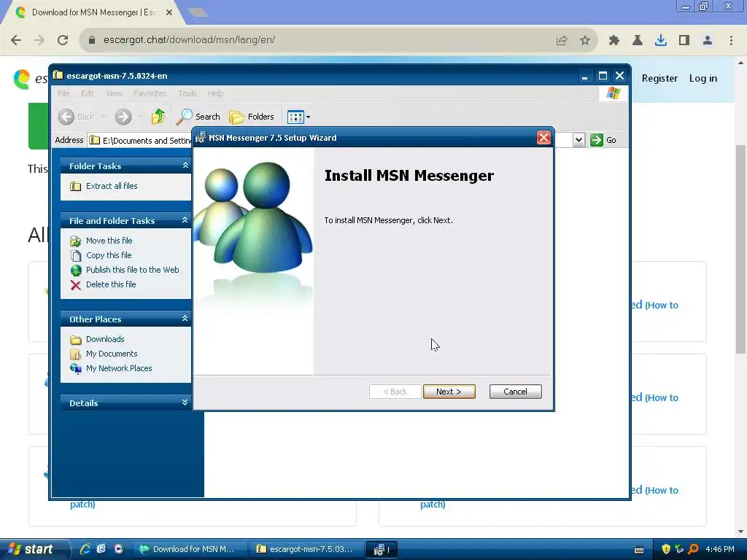Click the flask Labs icon in browser toolbar
This screenshot has width=747, height=560.
[638, 41]
